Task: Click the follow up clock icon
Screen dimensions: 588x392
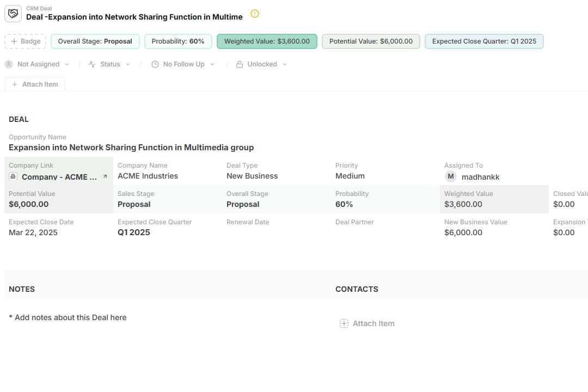Action: pyautogui.click(x=155, y=64)
